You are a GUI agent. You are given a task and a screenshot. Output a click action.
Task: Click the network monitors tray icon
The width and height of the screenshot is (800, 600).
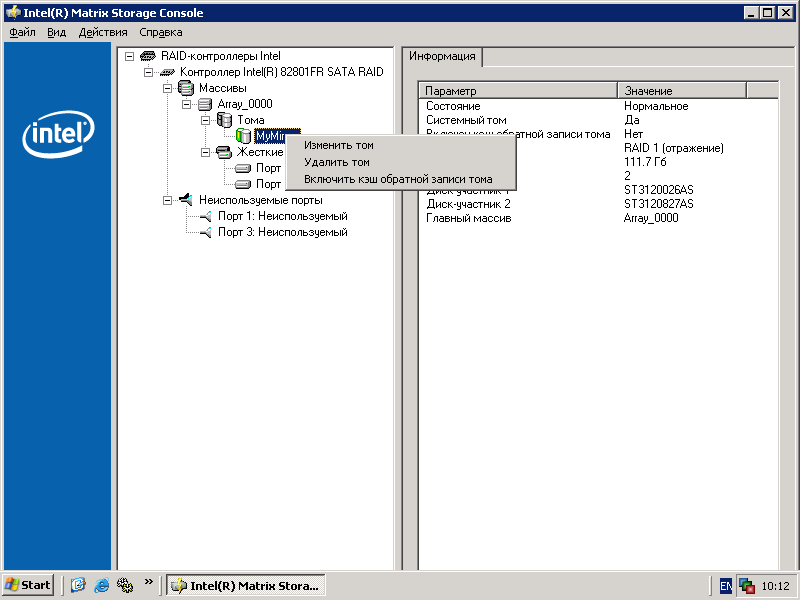[x=747, y=586]
